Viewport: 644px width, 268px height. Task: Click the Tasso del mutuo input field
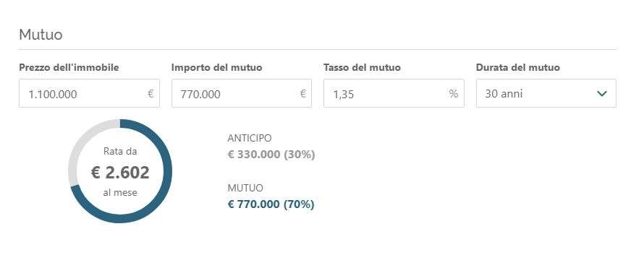coord(394,93)
